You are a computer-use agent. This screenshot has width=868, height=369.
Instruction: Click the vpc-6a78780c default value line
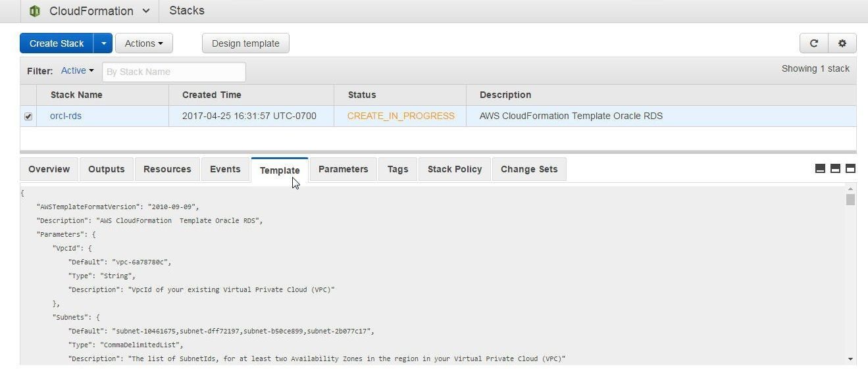(x=120, y=262)
